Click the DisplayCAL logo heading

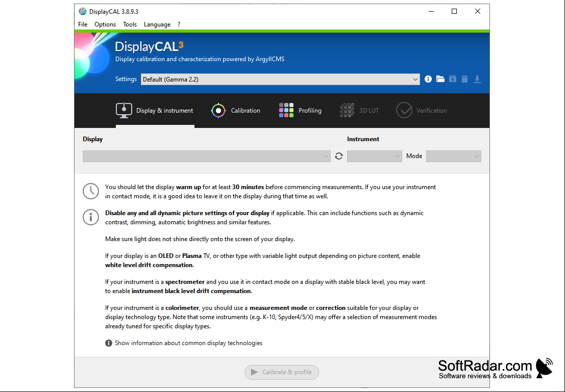click(149, 46)
